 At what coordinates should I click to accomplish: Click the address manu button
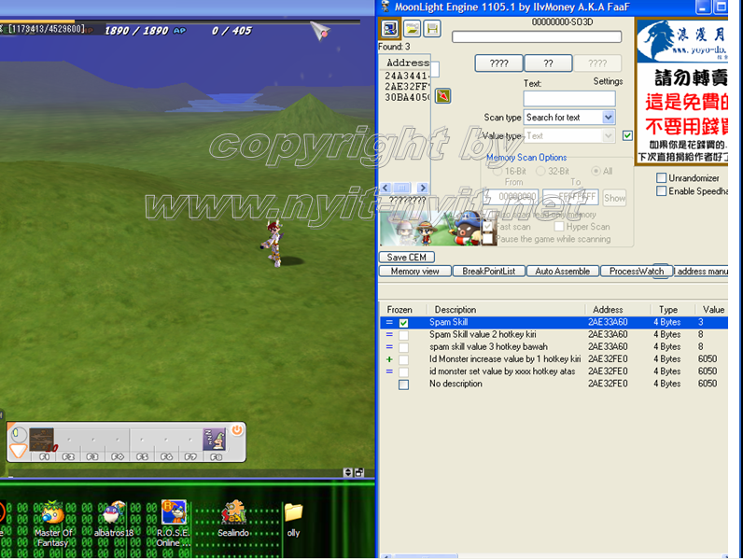pyautogui.click(x=702, y=271)
